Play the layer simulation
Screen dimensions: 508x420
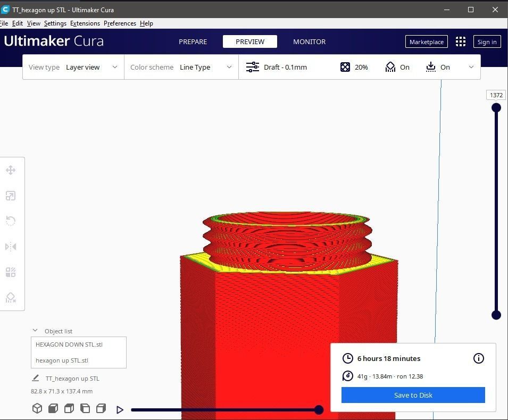pos(120,410)
